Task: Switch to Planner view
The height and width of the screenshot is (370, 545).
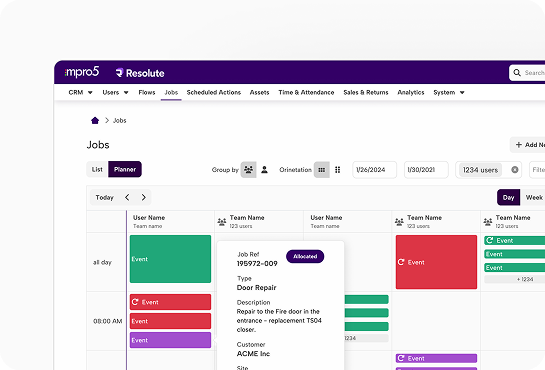Action: click(x=125, y=169)
